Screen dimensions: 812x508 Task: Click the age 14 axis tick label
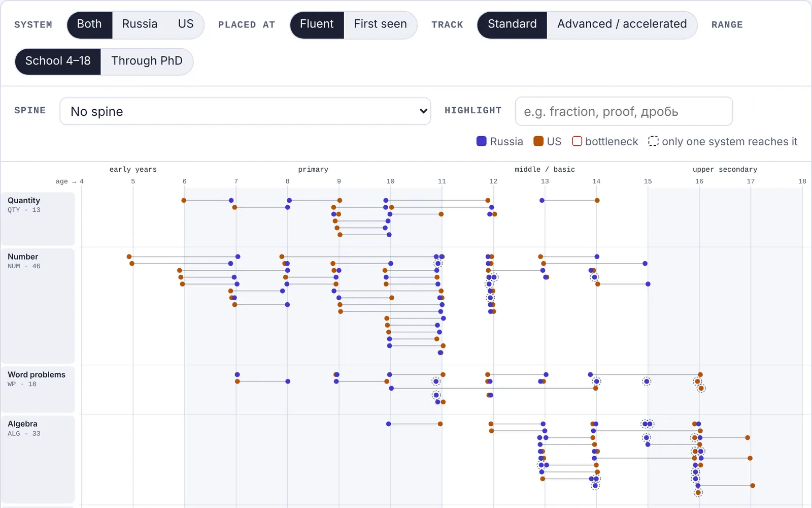[x=596, y=181]
